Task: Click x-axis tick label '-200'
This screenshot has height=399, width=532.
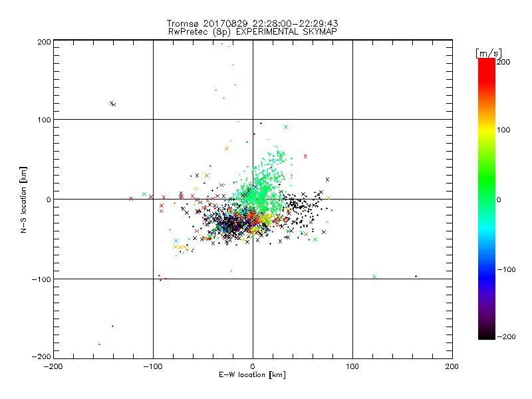Action: [53, 367]
